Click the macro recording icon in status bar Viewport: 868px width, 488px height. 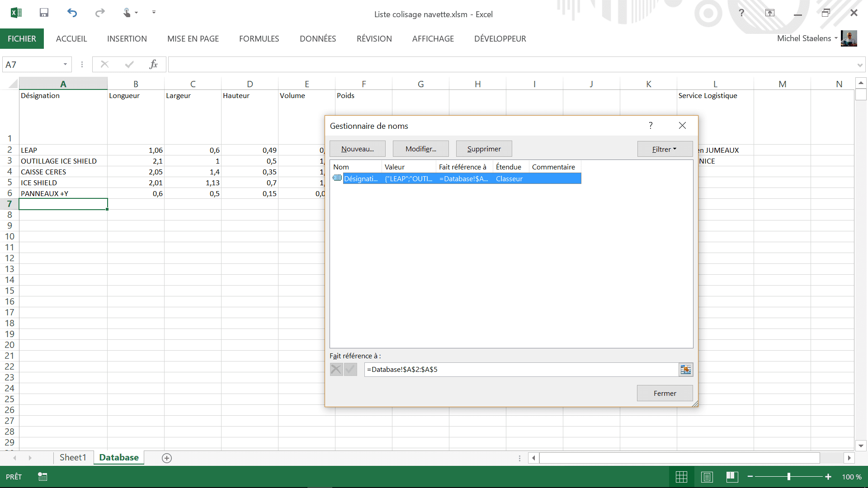coord(42,477)
